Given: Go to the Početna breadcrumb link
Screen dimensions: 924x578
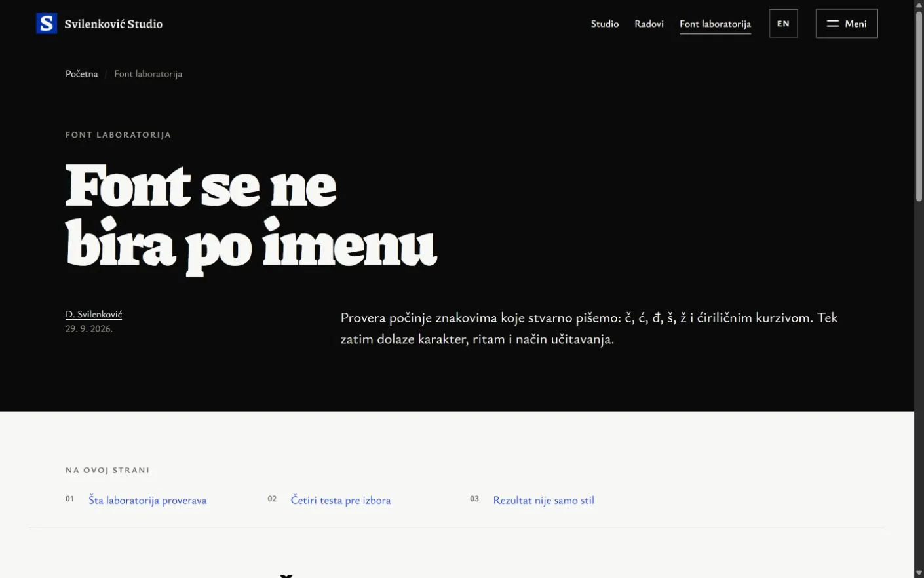Looking at the screenshot, I should [82, 74].
